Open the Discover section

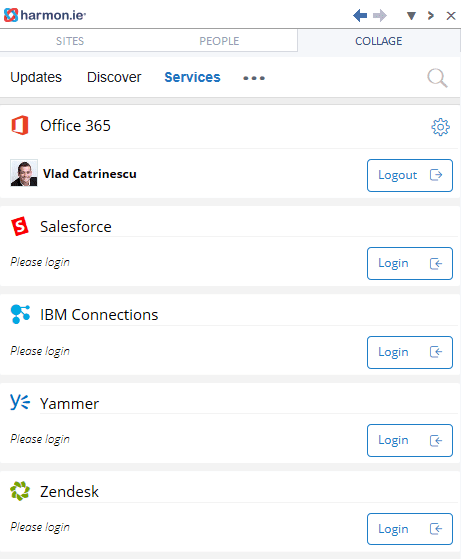114,77
